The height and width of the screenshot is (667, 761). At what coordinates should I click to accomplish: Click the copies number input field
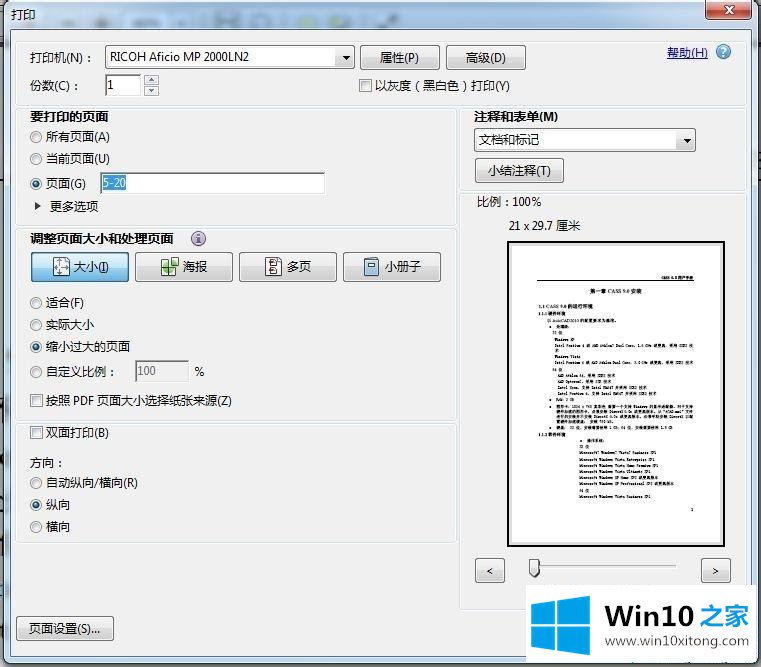click(123, 85)
